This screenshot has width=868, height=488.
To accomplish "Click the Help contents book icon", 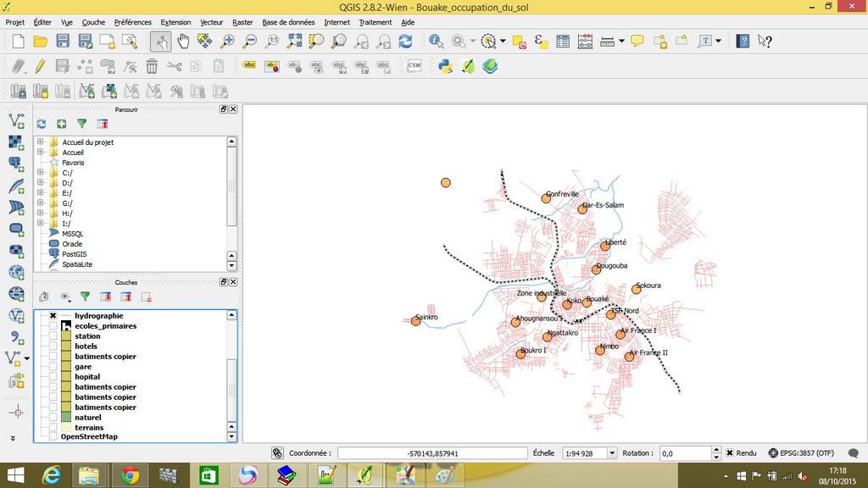I will 743,42.
